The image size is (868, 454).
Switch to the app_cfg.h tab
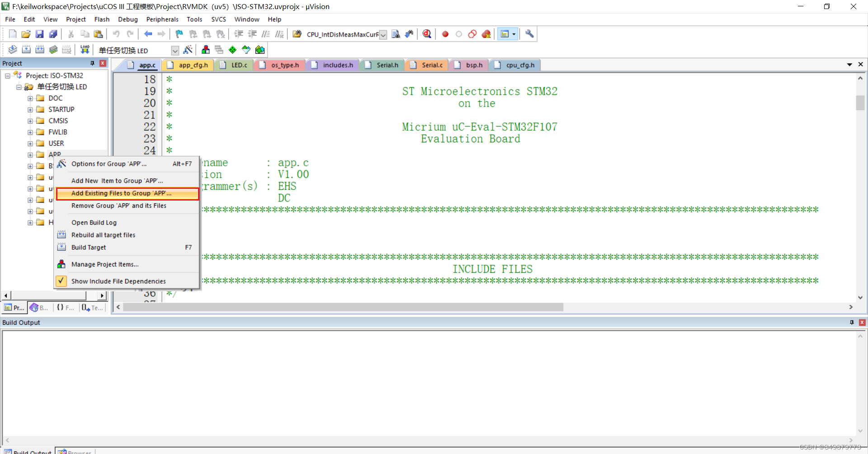click(189, 65)
